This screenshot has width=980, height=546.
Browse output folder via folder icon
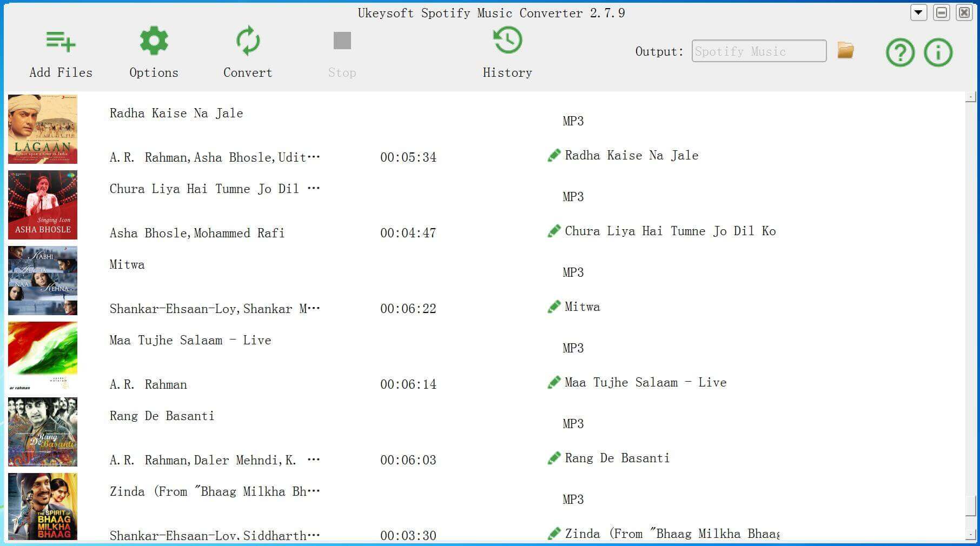click(x=845, y=50)
